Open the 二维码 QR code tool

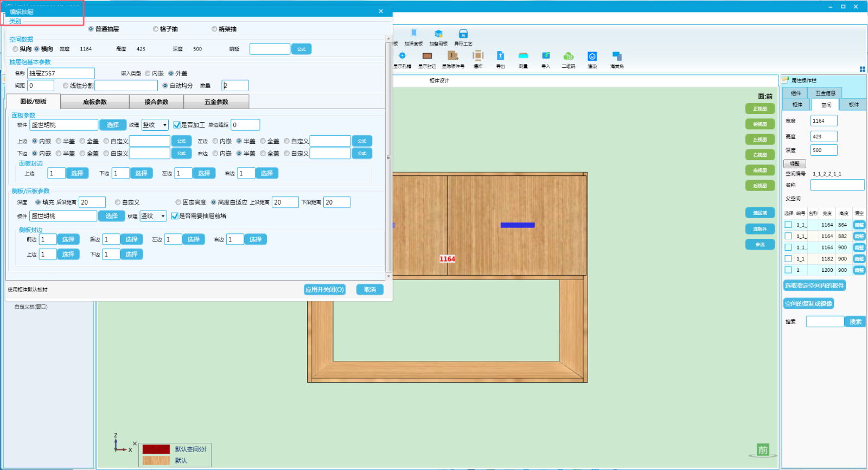coord(569,55)
